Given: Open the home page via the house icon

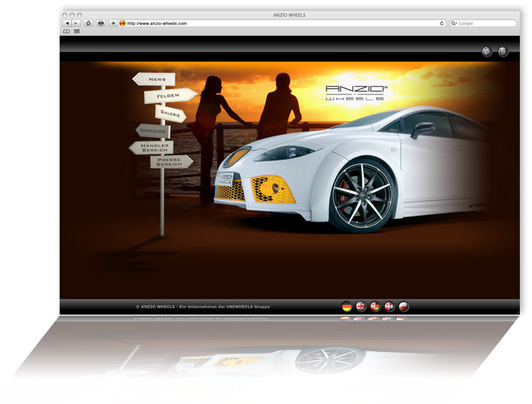Looking at the screenshot, I should point(89,23).
